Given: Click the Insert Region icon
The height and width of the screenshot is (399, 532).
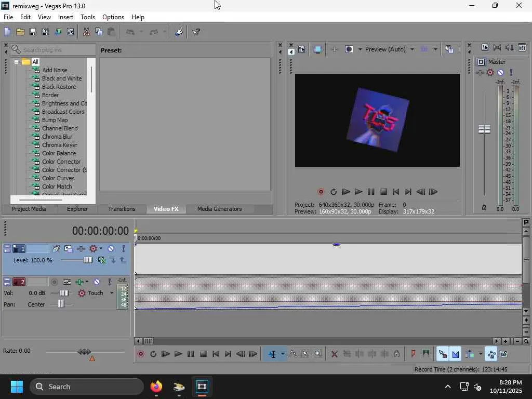Looking at the screenshot, I should tap(426, 354).
